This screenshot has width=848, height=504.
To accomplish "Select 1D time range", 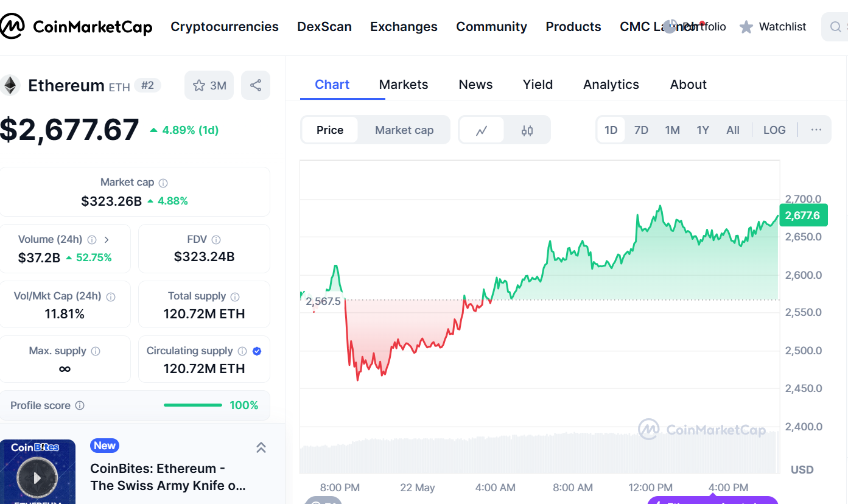I will pos(611,130).
